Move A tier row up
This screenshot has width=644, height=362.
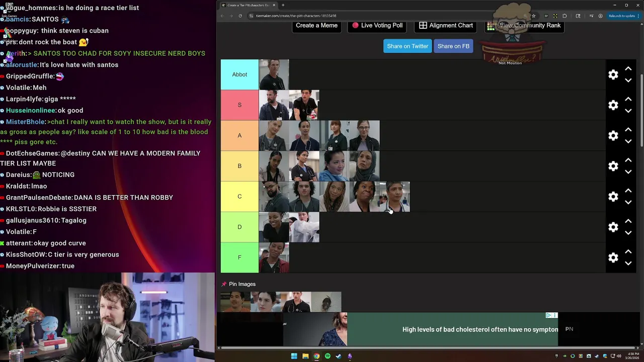(628, 130)
